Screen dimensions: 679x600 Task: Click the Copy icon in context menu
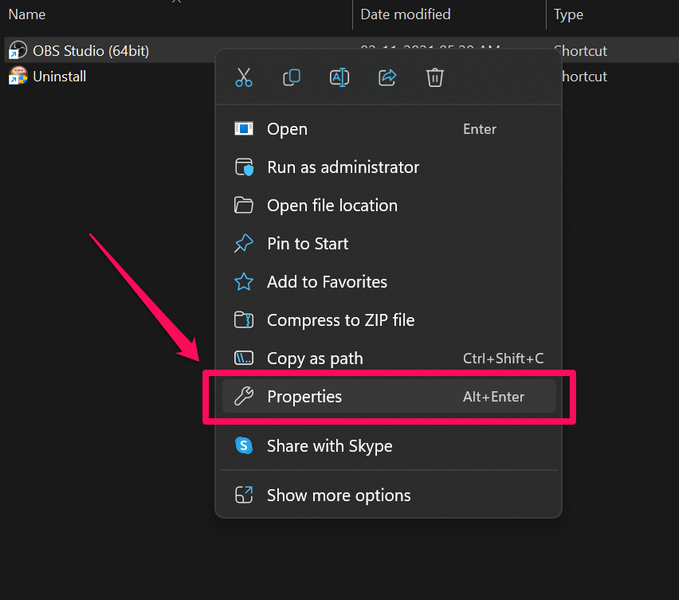click(x=292, y=77)
